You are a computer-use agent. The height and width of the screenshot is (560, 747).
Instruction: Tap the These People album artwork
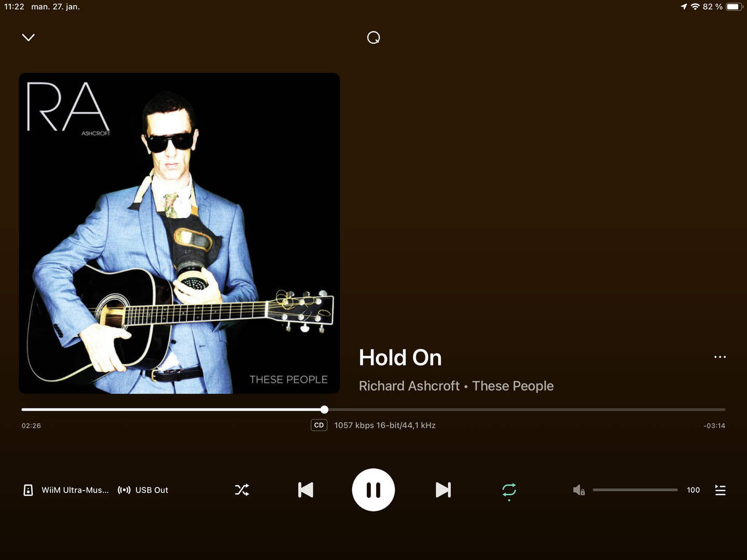click(179, 233)
